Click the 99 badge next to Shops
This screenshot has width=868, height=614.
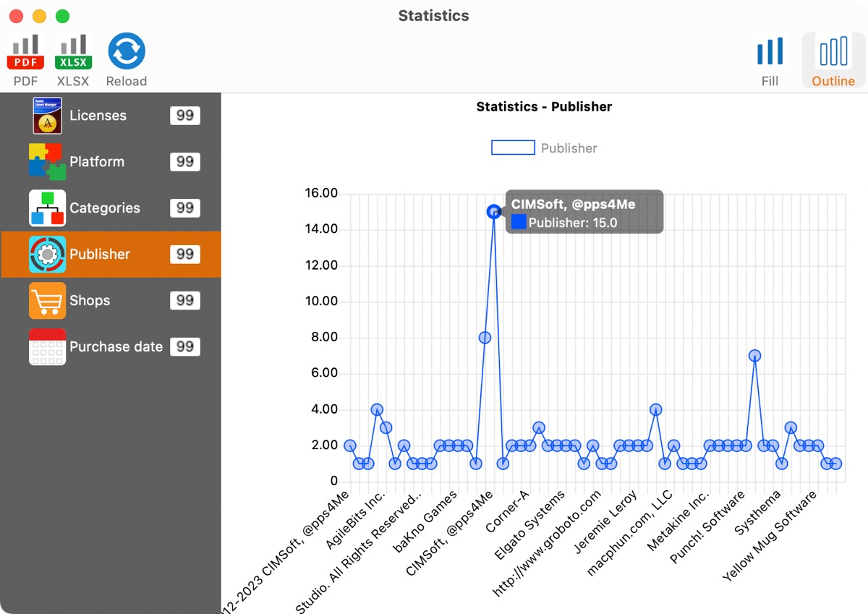185,301
